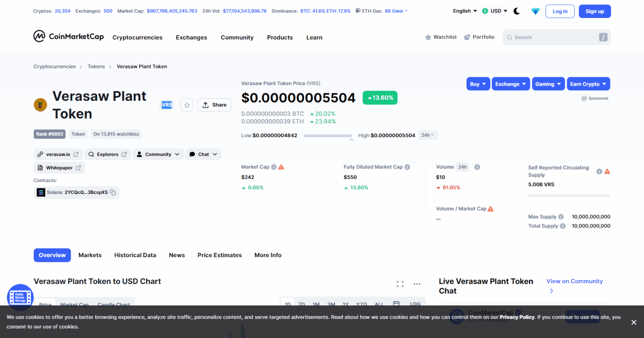Screen dimensions: 644x338
Task: Click the Rank #9893 badge
Action: click(x=50, y=134)
